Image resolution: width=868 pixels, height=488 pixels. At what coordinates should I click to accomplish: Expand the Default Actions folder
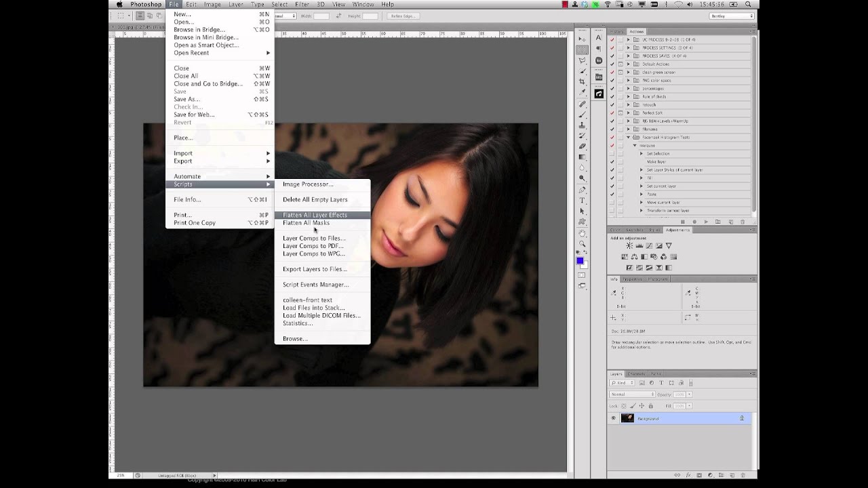pos(629,64)
